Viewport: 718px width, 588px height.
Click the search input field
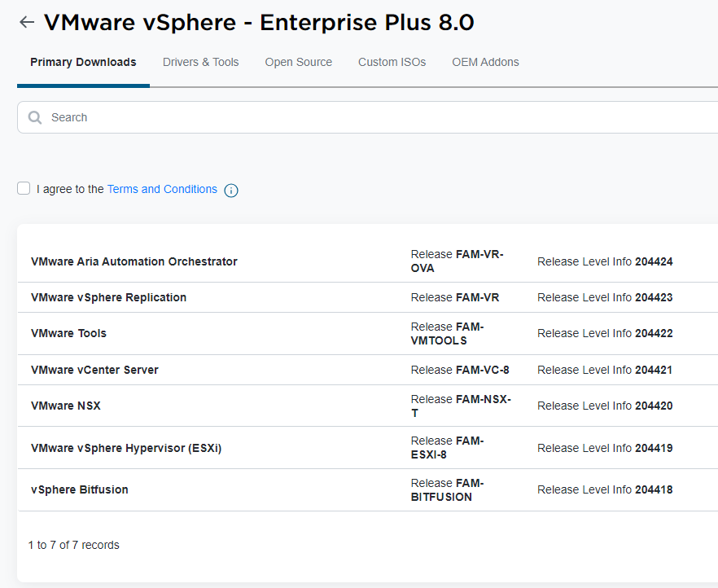(244, 116)
